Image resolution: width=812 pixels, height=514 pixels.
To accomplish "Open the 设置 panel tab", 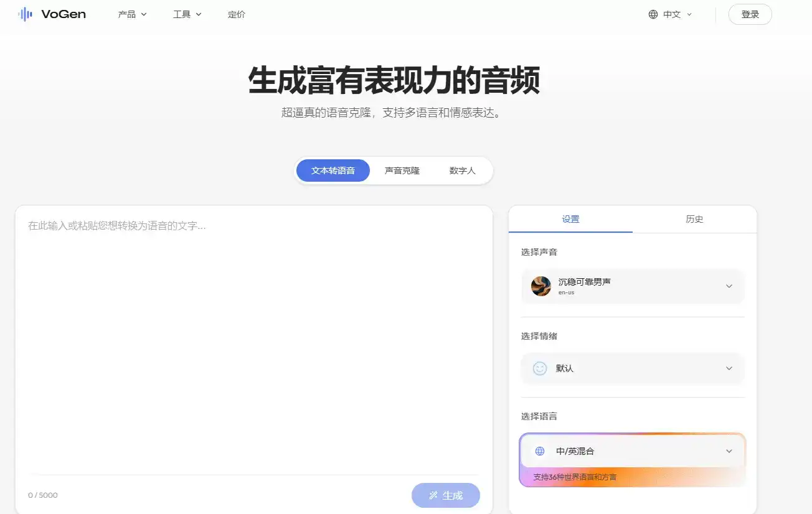I will tap(570, 219).
